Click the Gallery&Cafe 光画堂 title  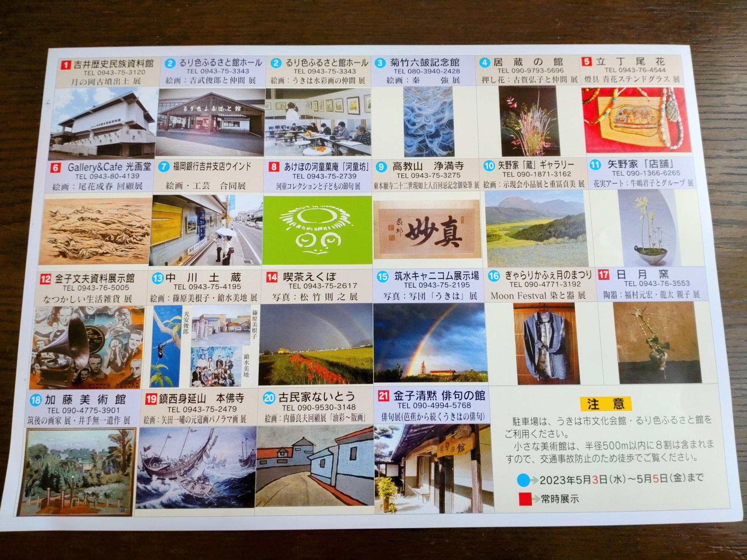click(x=109, y=167)
